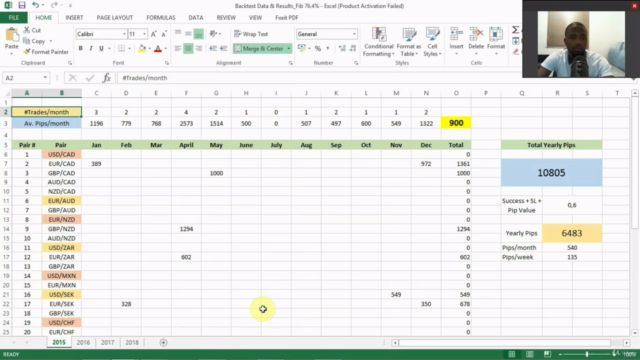Expand the Name Box dropdown arrow
This screenshot has height=360, width=640.
point(45,78)
